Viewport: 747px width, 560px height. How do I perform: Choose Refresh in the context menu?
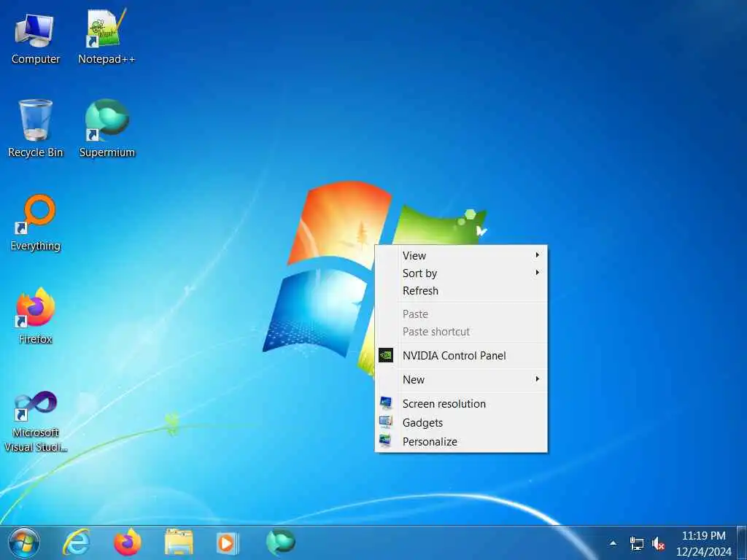pyautogui.click(x=461, y=291)
